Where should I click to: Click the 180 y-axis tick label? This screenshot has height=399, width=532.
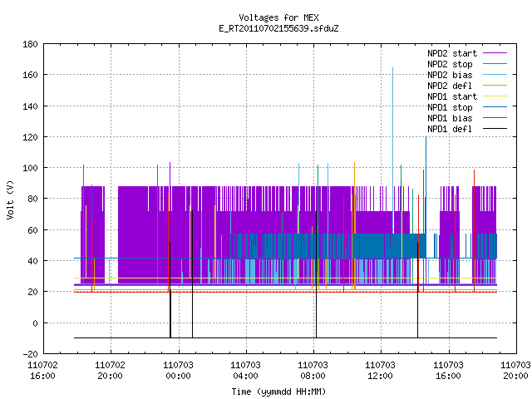[30, 44]
